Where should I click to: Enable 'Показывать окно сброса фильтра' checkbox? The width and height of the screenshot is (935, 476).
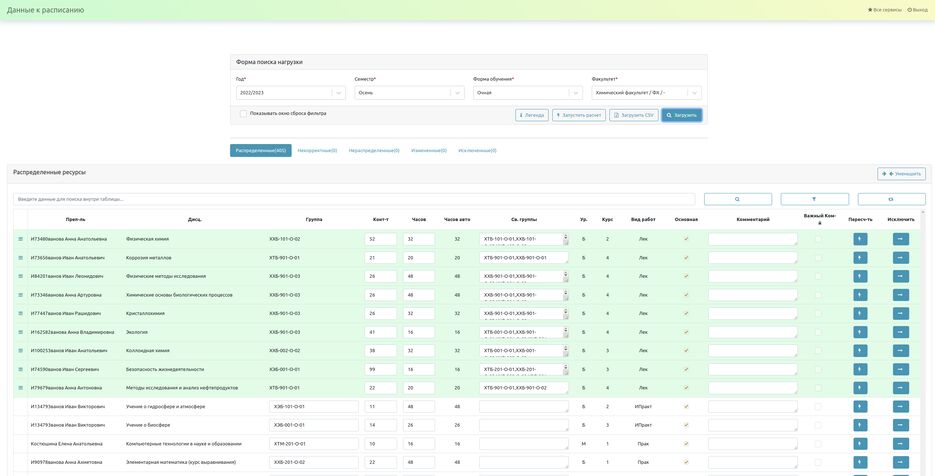pyautogui.click(x=243, y=114)
